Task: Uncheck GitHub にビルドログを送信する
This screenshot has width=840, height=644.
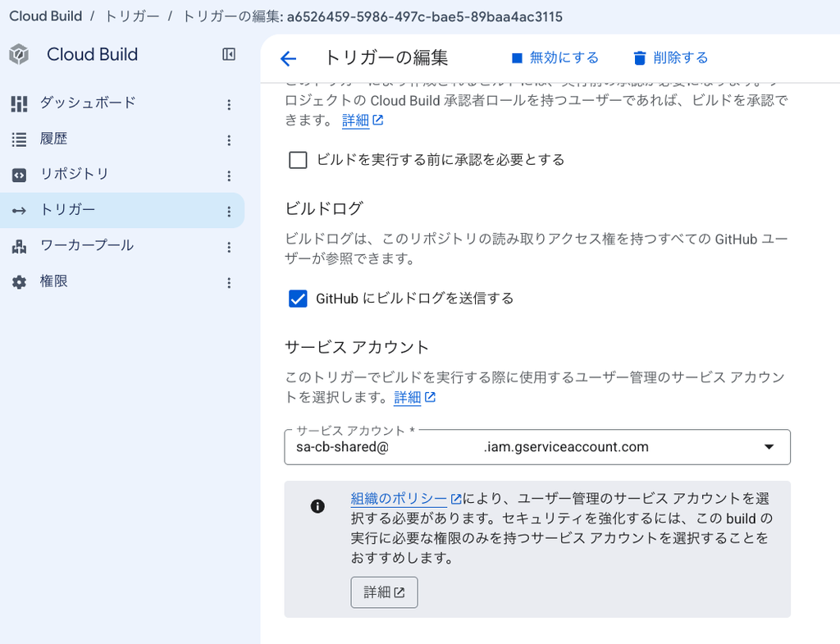Action: [x=298, y=299]
